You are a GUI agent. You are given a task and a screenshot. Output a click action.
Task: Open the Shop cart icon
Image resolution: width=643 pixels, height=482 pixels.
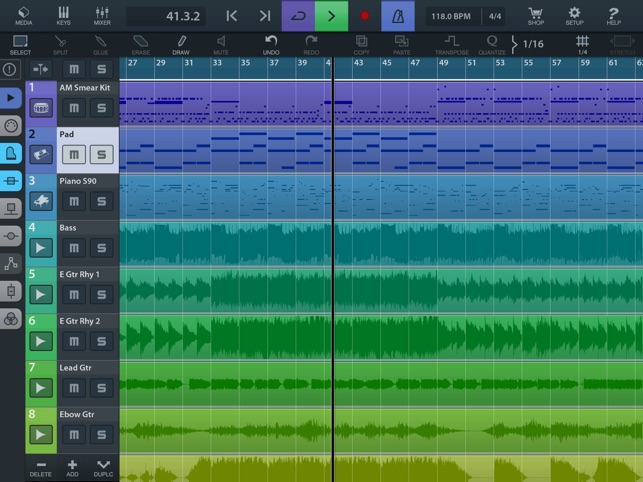536,15
